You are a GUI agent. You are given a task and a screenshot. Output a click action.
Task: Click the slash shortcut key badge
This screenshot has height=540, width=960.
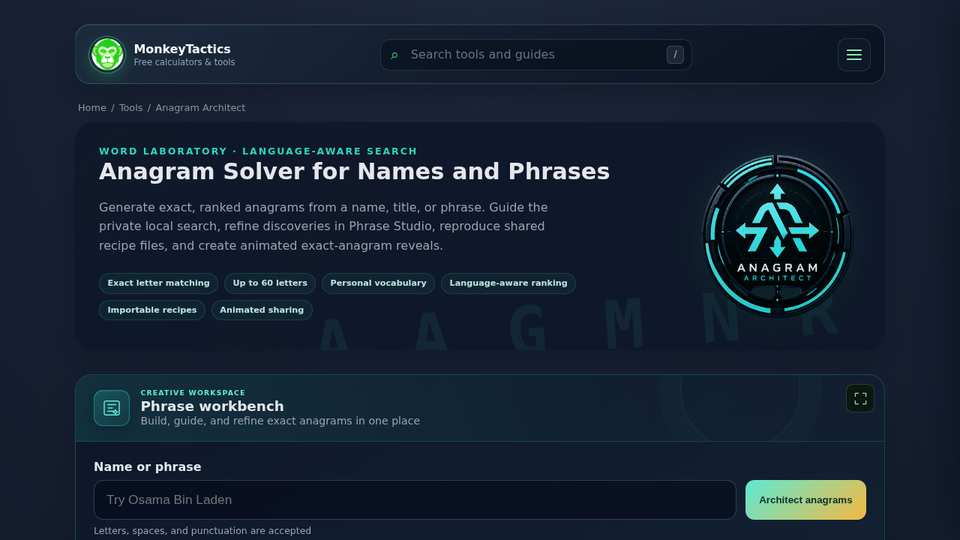[x=675, y=54]
